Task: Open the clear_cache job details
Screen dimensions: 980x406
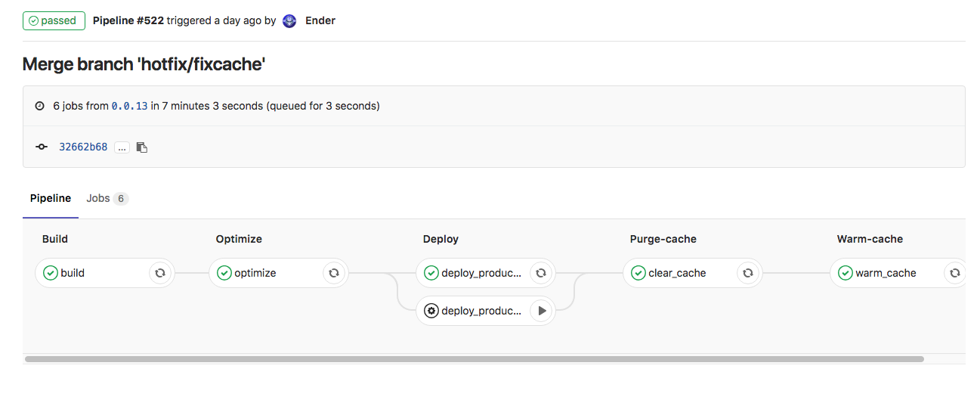Action: (677, 273)
